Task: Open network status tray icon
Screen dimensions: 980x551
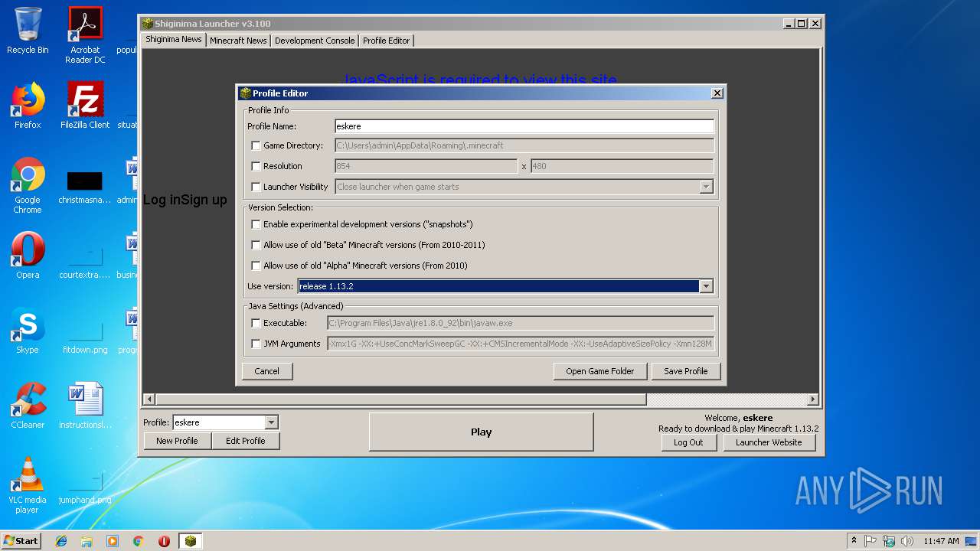Action: tap(889, 541)
